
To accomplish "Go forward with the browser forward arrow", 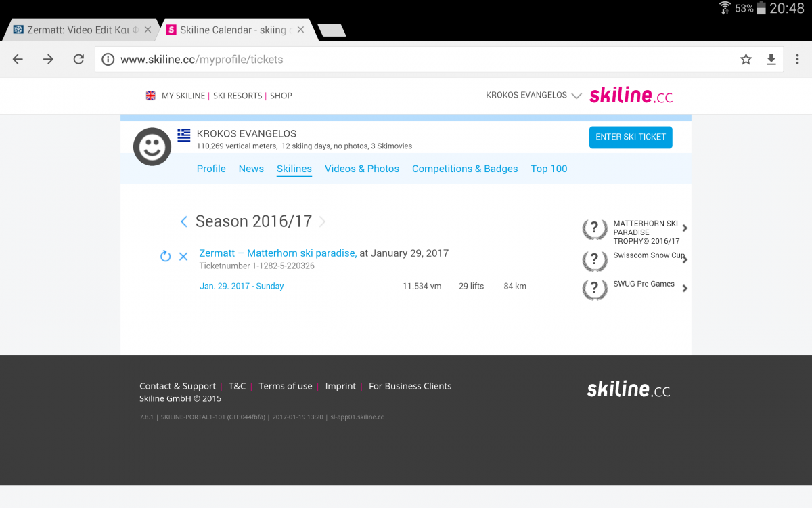I will tap(48, 59).
